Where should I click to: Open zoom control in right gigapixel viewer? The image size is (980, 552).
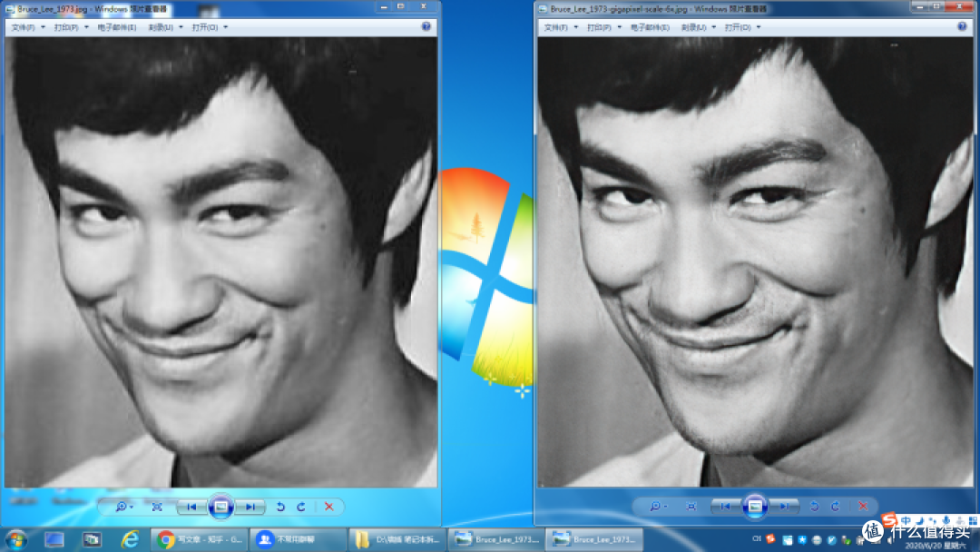(658, 507)
